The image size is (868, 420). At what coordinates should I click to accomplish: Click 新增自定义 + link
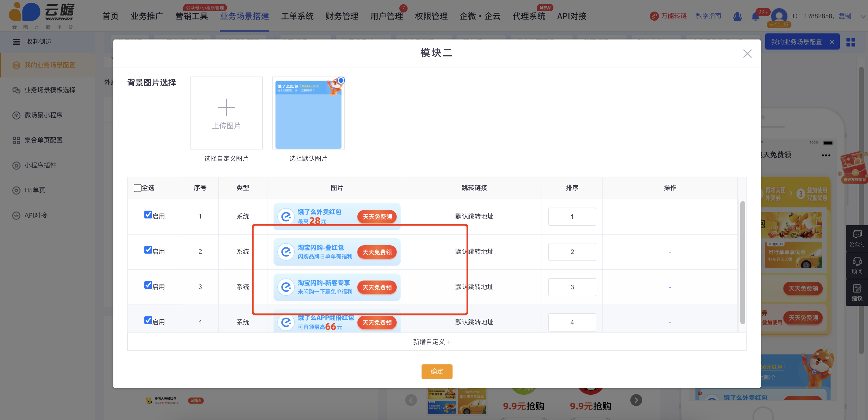[x=431, y=342]
